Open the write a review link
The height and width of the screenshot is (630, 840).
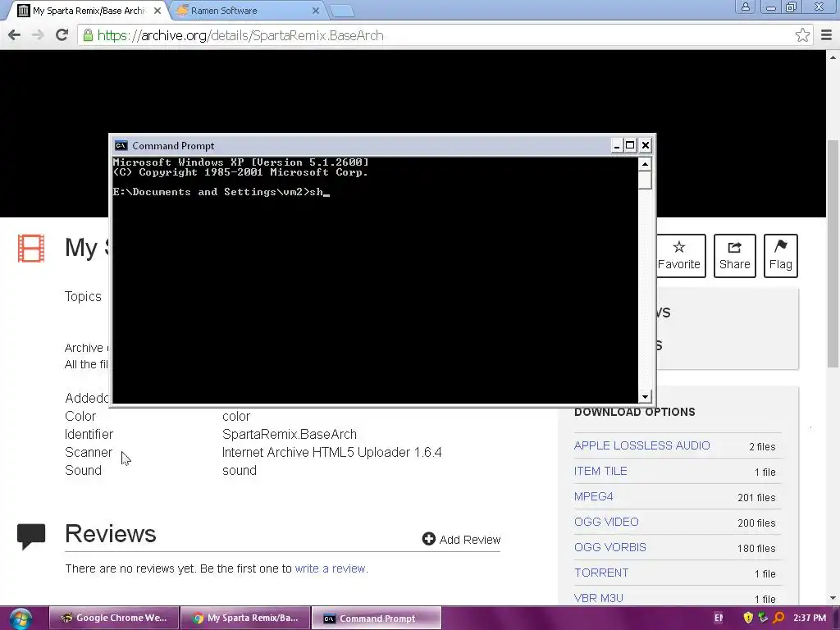(331, 568)
